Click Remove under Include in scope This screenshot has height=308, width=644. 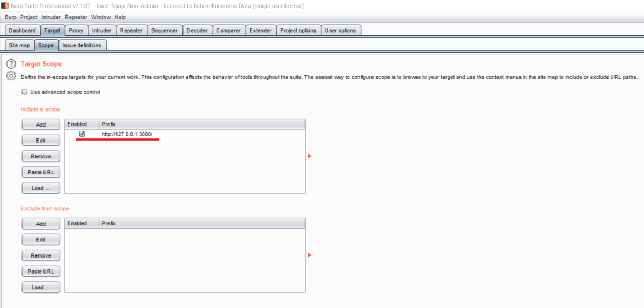point(41,157)
